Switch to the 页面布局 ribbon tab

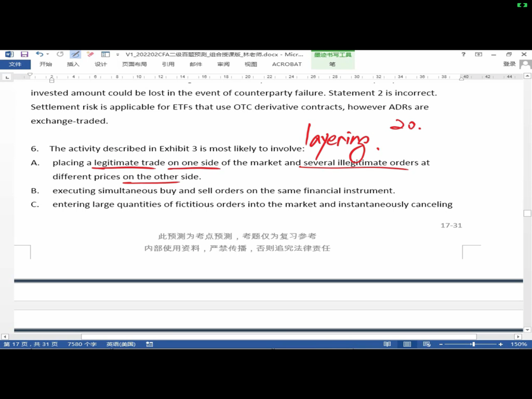pos(135,64)
